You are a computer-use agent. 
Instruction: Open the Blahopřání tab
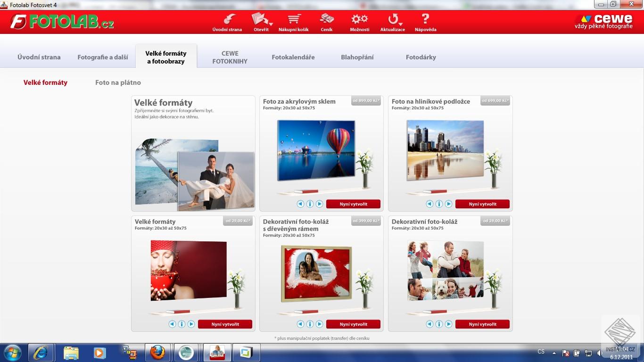[357, 57]
